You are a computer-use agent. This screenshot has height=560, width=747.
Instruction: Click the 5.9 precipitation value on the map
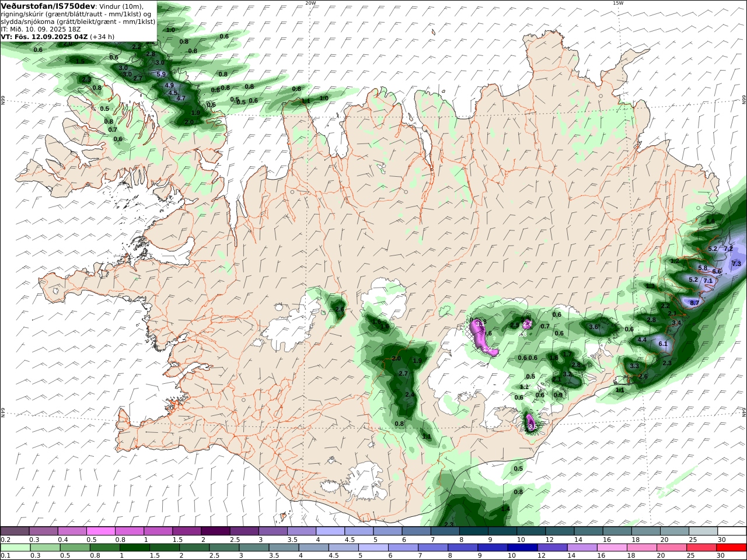162,74
